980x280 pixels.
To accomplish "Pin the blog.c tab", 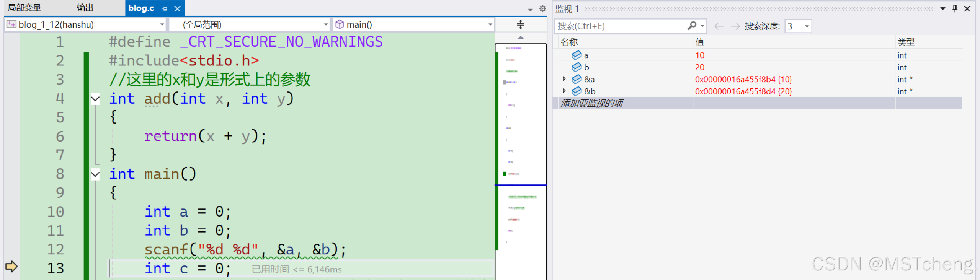I will coord(165,8).
